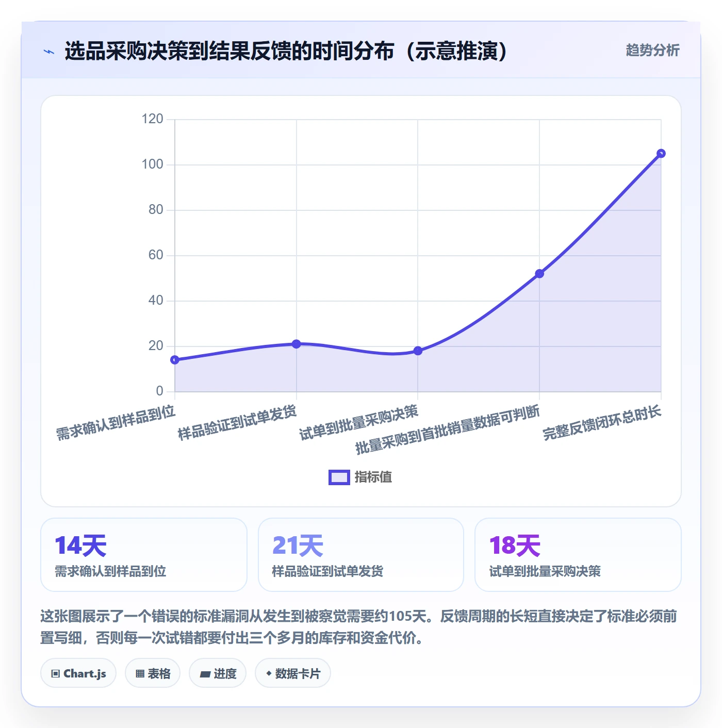Click the lightning bolt icon beside the title
This screenshot has width=722, height=728.
49,52
